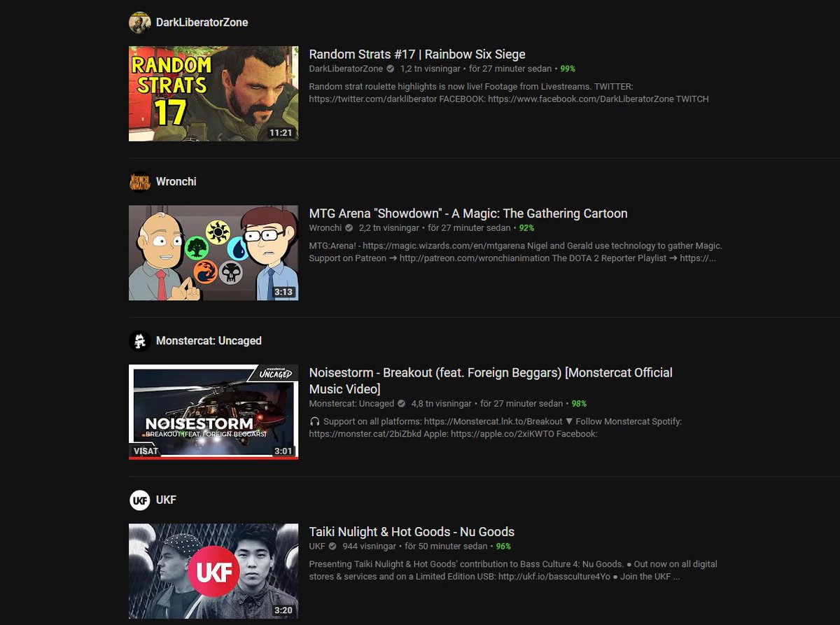840x625 pixels.
Task: Click "944 visningar" view count
Action: point(369,546)
